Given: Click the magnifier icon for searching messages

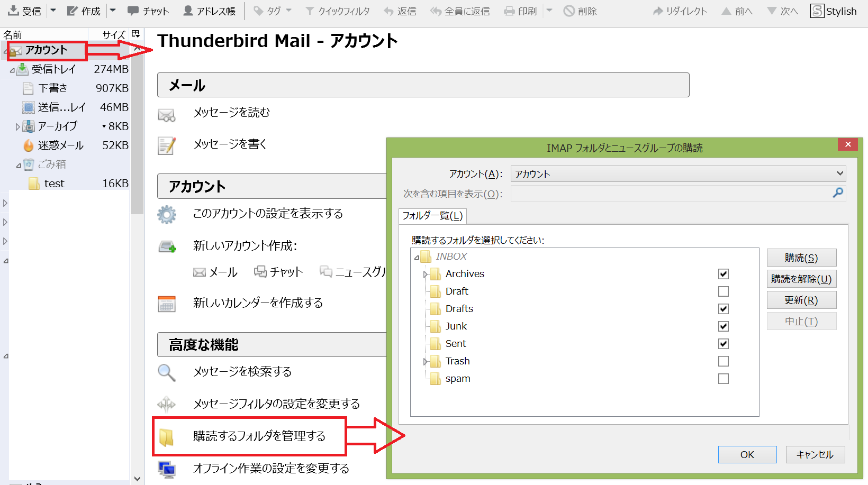Looking at the screenshot, I should pos(166,372).
